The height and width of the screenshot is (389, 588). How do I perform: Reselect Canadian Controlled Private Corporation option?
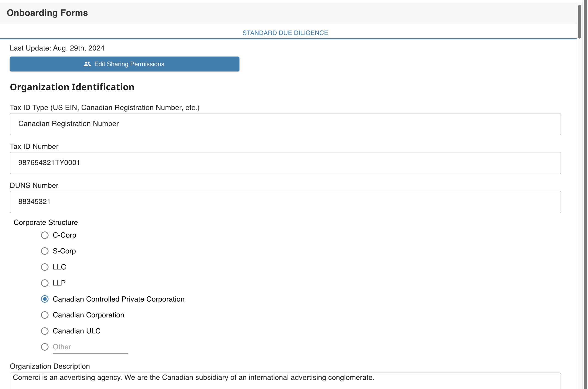pos(45,299)
